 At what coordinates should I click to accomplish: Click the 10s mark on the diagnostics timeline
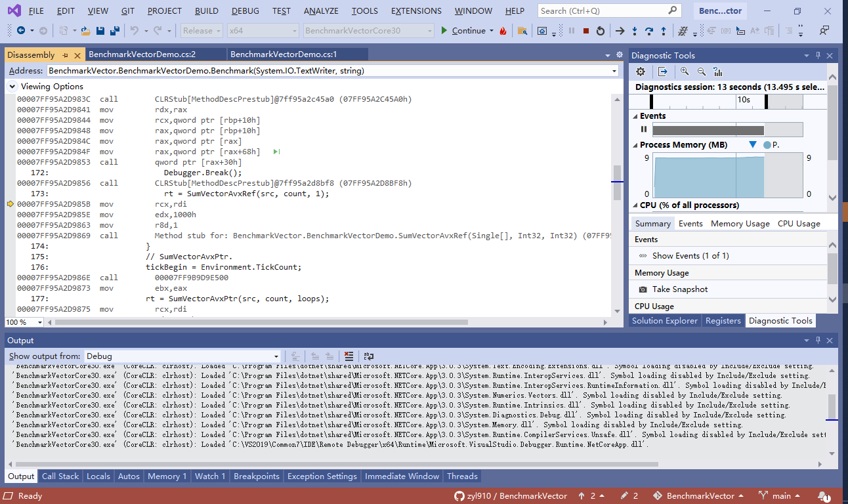(743, 100)
